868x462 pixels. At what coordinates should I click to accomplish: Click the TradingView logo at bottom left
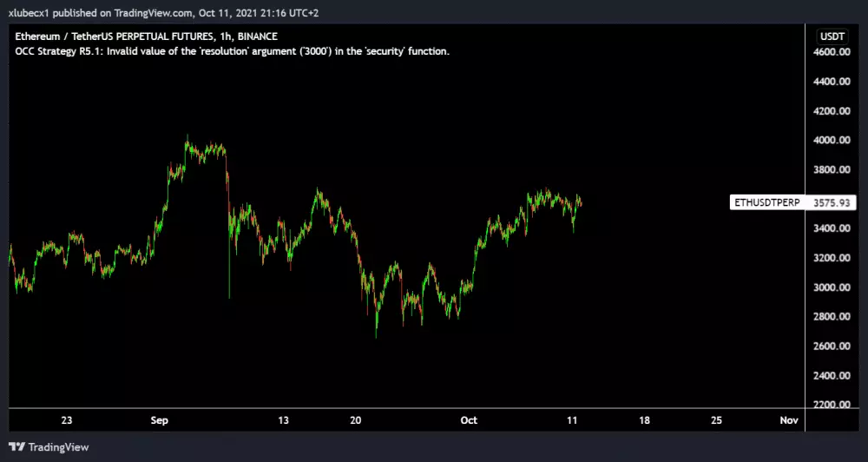[x=49, y=446]
